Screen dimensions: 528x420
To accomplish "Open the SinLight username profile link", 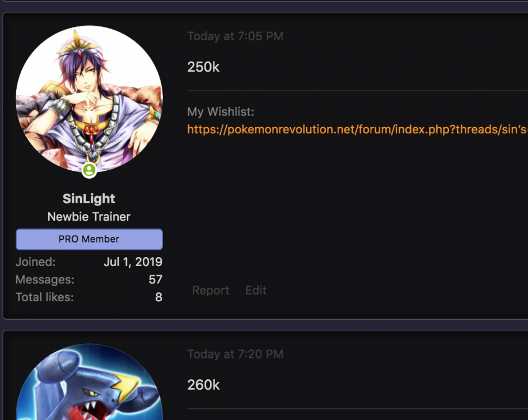I will [x=89, y=199].
